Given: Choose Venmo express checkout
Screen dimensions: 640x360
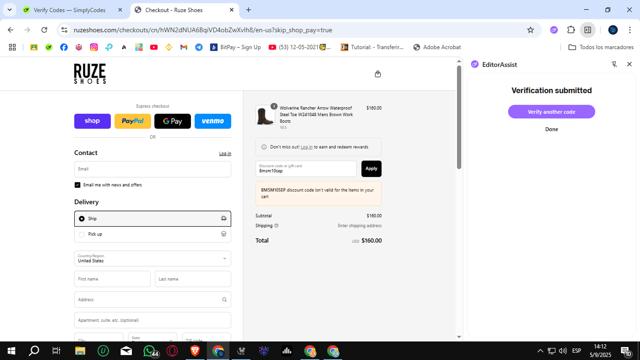Looking at the screenshot, I should (213, 121).
